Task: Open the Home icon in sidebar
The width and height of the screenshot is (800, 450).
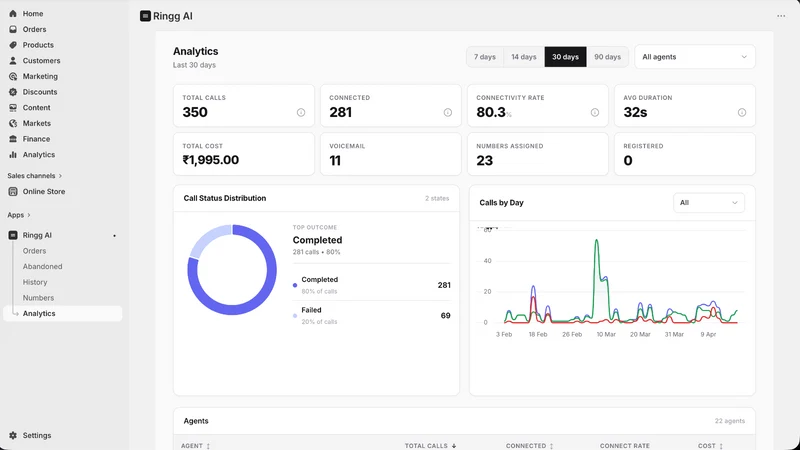Action: point(13,14)
